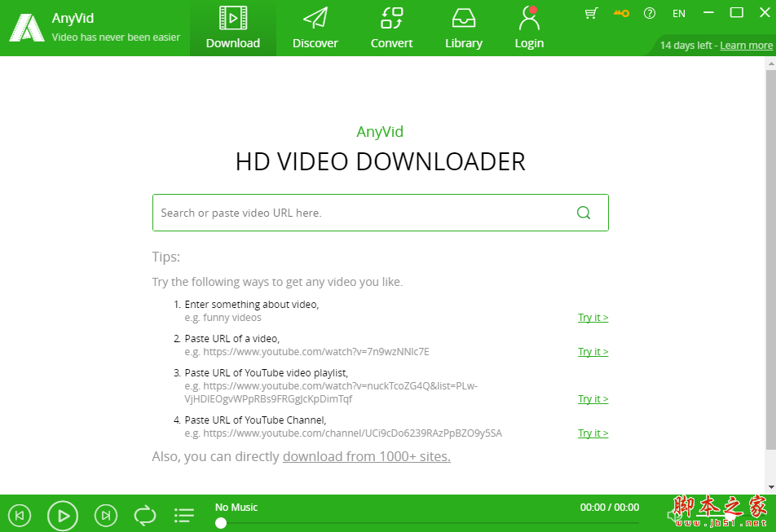Click the music progress slider handle
The width and height of the screenshot is (776, 532).
[x=221, y=523]
